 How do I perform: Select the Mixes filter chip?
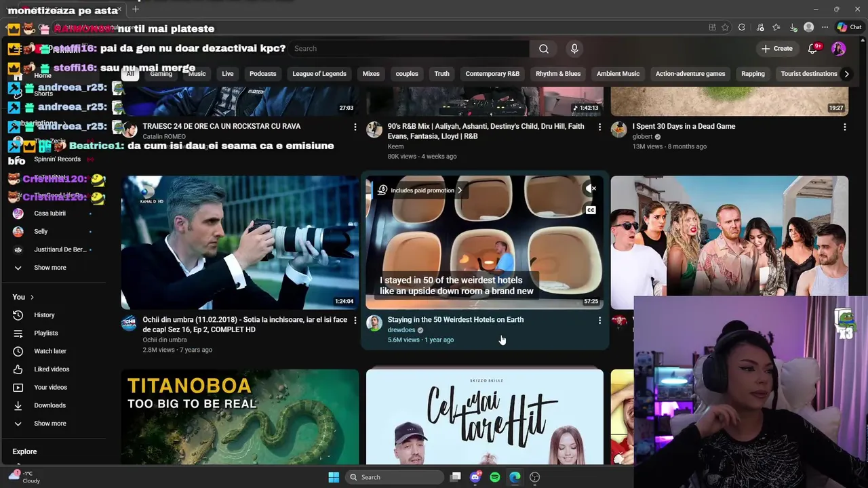click(371, 74)
